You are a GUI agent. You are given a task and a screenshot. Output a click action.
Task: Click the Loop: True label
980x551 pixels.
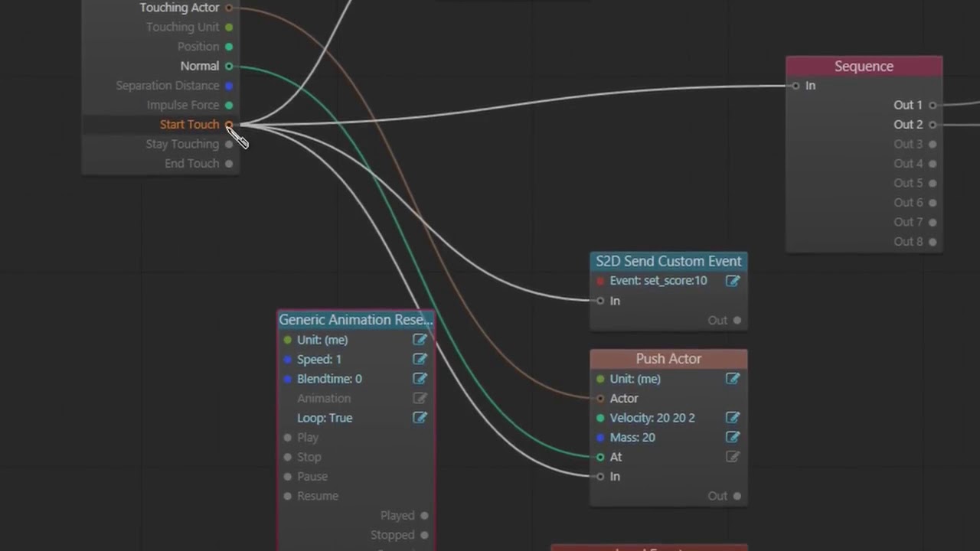(x=325, y=418)
